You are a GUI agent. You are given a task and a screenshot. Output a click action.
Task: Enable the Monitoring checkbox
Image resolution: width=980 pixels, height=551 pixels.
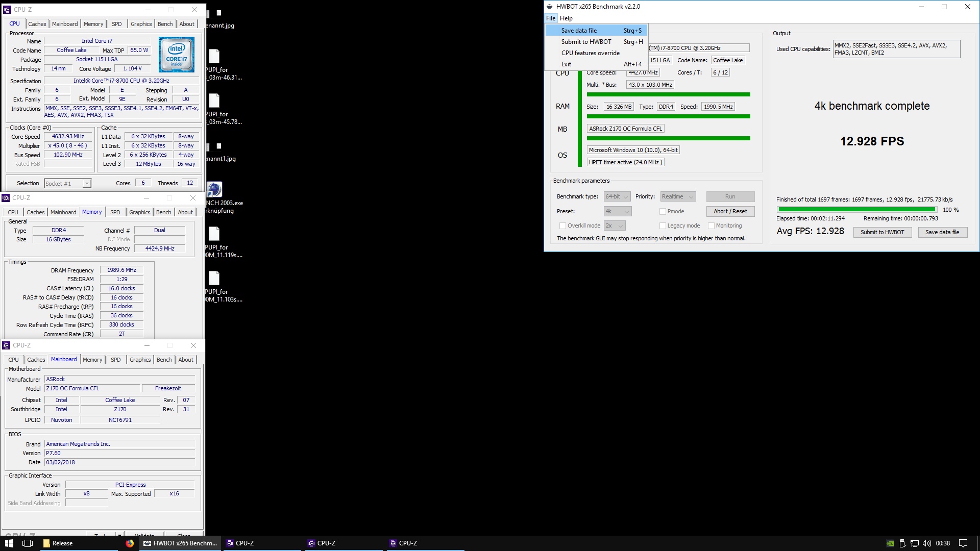[711, 226]
